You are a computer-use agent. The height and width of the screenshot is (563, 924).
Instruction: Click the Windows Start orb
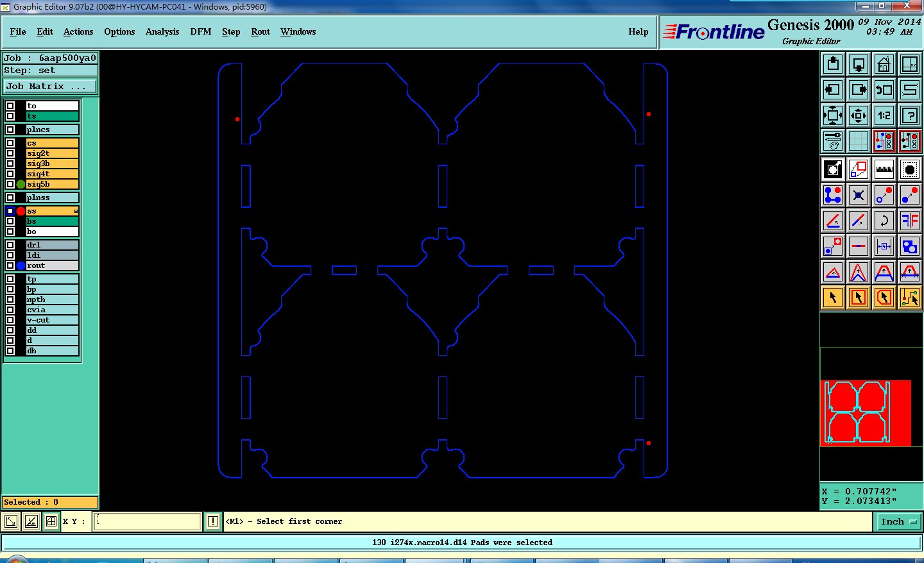tap(16, 559)
